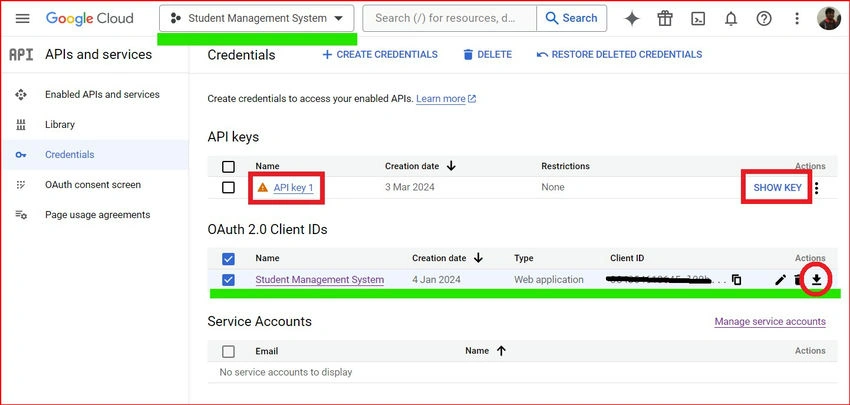Click the Client ID column header
The width and height of the screenshot is (850, 405).
[627, 259]
